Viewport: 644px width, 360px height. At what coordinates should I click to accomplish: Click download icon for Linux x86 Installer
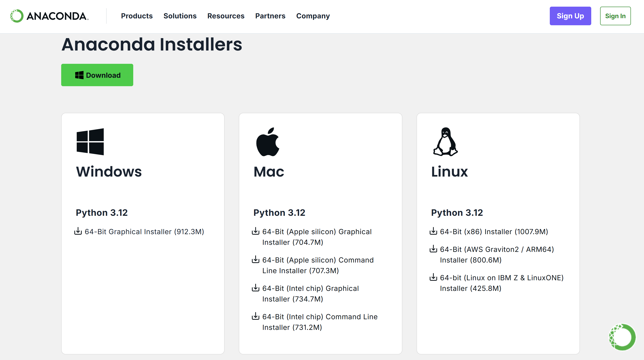433,231
